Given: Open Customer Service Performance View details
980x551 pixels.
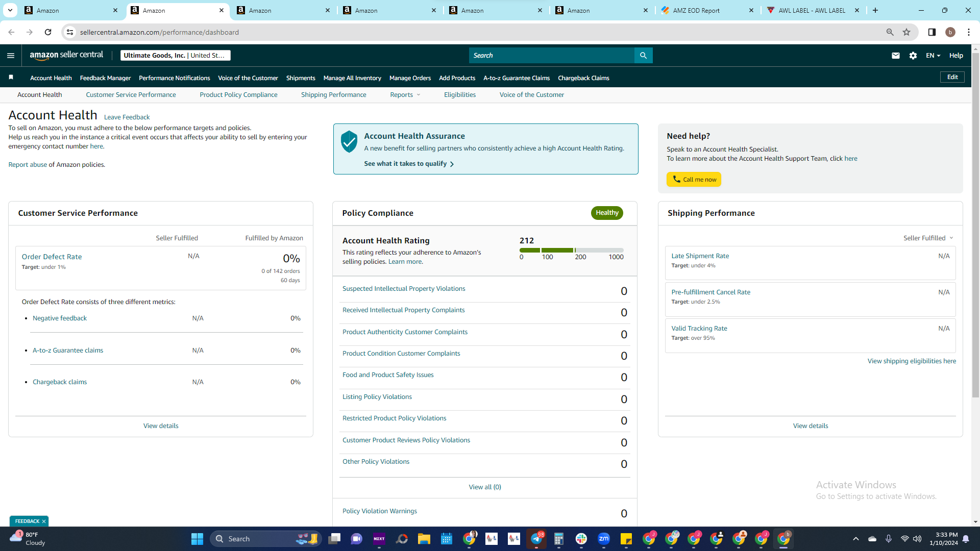Looking at the screenshot, I should [x=161, y=426].
